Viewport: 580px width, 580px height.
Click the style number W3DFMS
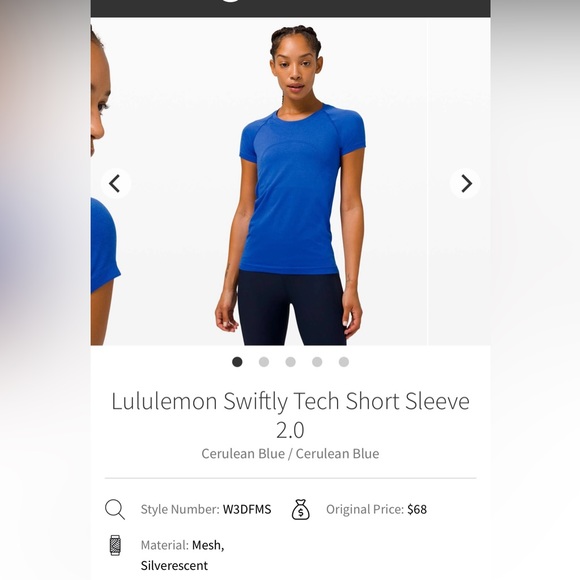(247, 509)
